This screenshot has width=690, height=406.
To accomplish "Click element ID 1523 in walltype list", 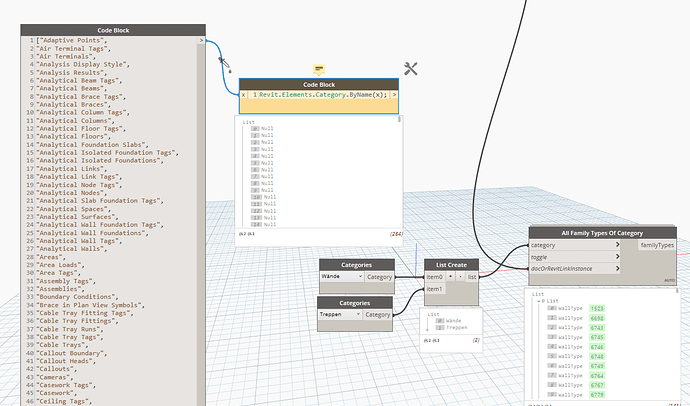I will [596, 309].
